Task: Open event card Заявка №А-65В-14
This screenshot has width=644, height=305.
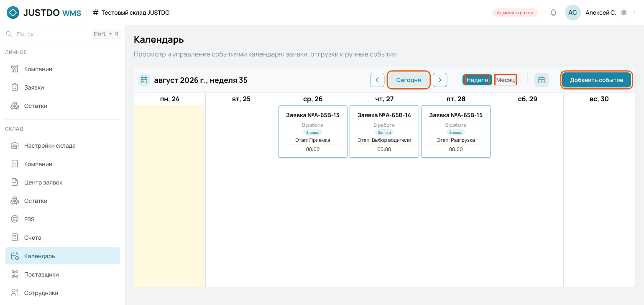Action: tap(384, 132)
